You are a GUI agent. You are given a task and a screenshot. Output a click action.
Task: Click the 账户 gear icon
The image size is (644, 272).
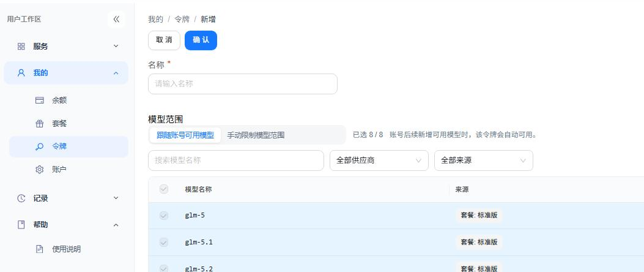39,170
